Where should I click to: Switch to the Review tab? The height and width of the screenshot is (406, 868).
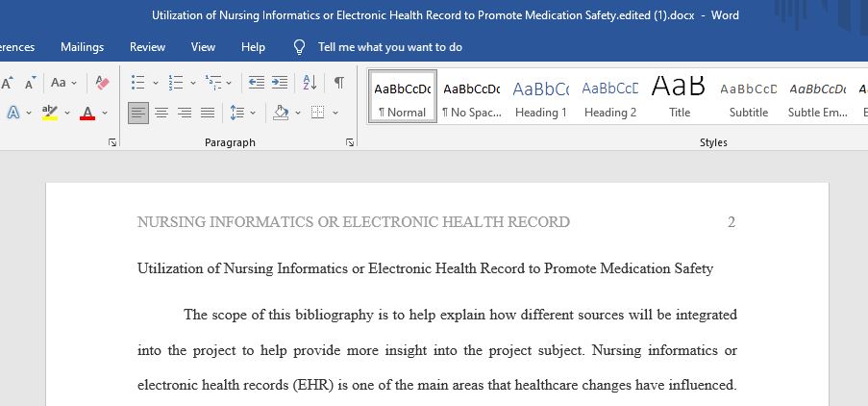[x=147, y=47]
